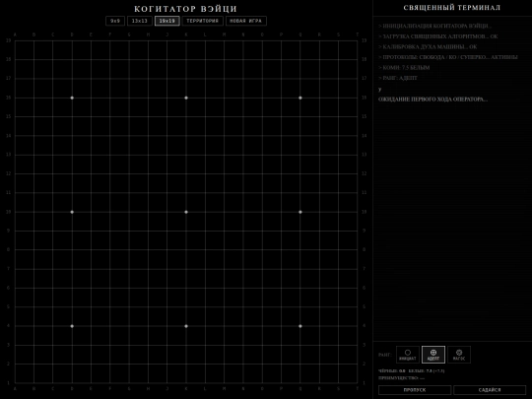Screen dimensions: 532x399
Task: Place a stone on the D10 star point
Action: [x=72, y=212]
